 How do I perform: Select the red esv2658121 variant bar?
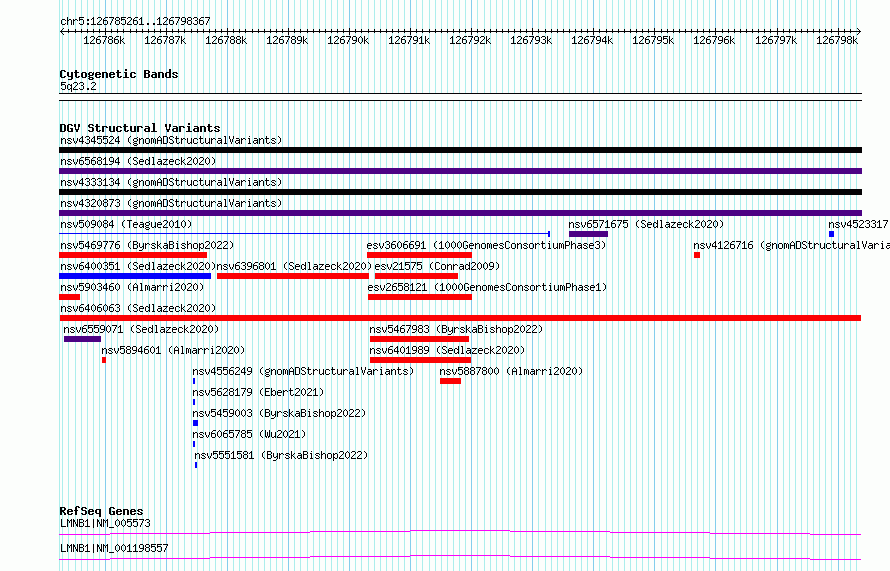[420, 297]
